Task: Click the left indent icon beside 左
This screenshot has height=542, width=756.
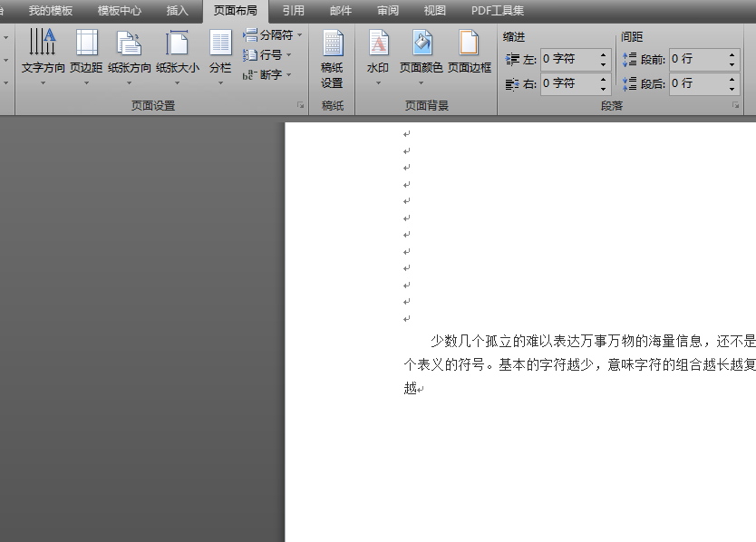Action: pyautogui.click(x=512, y=59)
